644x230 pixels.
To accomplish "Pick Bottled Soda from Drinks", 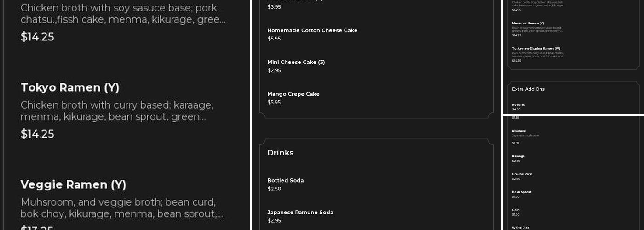I will pyautogui.click(x=285, y=181).
